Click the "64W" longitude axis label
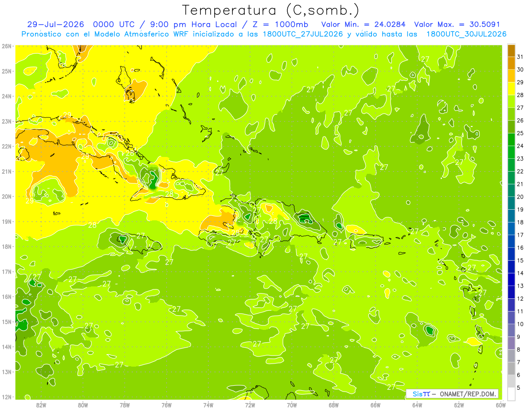The image size is (532, 411). 417,405
